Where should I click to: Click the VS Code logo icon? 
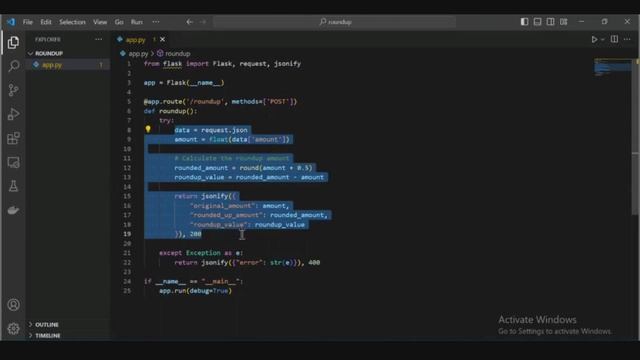click(11, 22)
